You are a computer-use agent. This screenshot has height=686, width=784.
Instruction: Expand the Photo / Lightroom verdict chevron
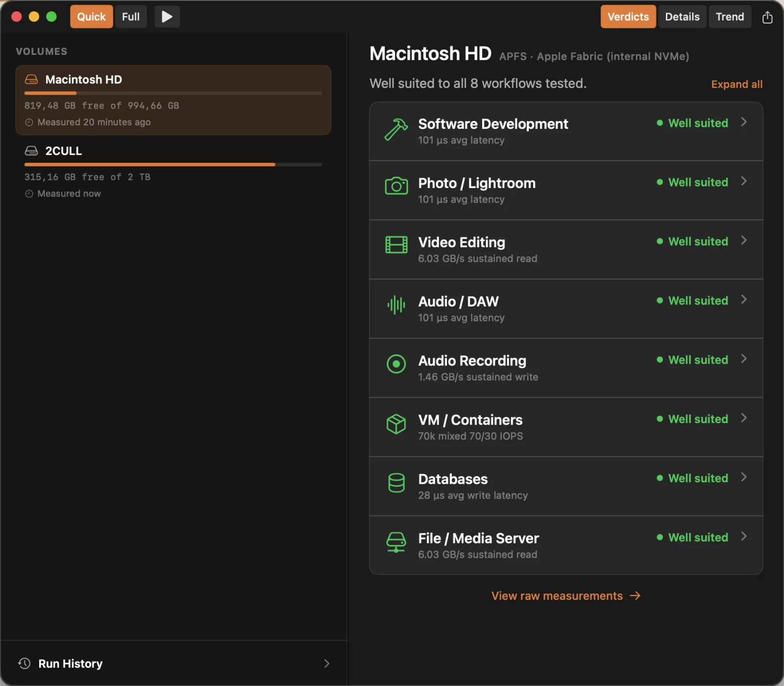744,181
